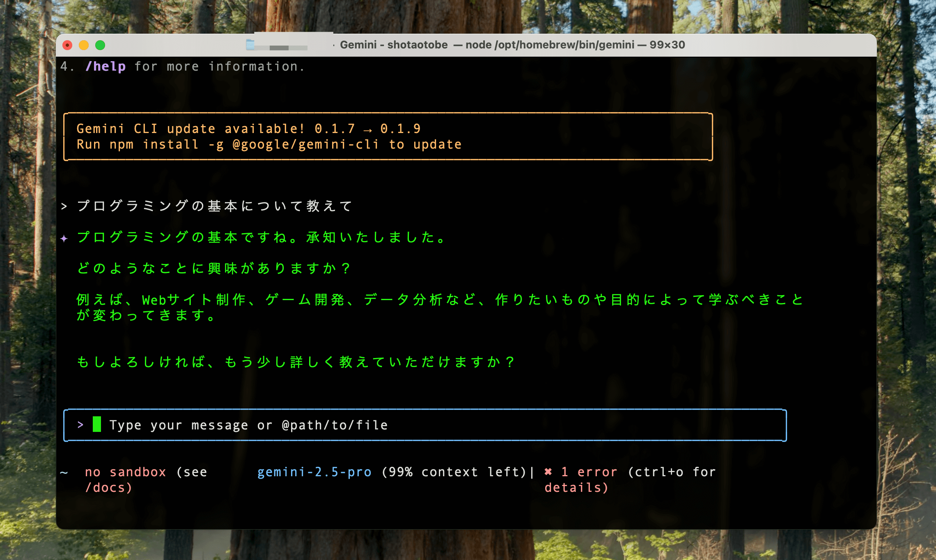The height and width of the screenshot is (560, 936).
Task: Zoom the window with the green button
Action: click(100, 45)
